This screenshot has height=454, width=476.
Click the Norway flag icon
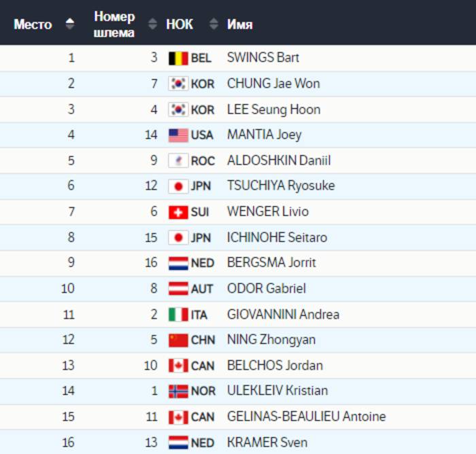point(178,391)
